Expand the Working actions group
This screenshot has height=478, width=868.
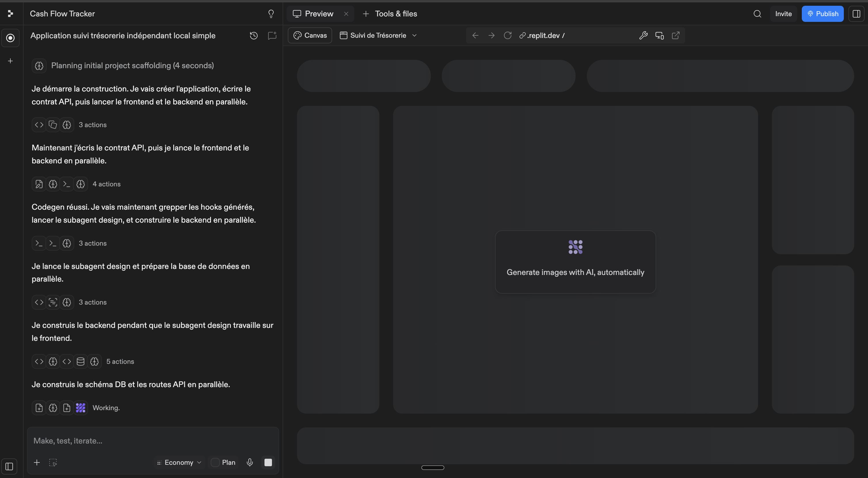(x=76, y=408)
